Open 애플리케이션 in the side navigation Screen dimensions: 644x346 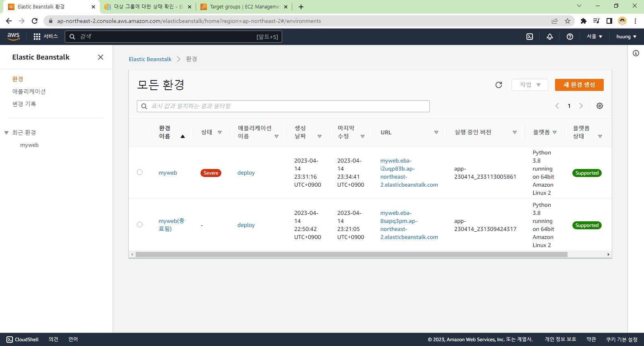point(29,92)
